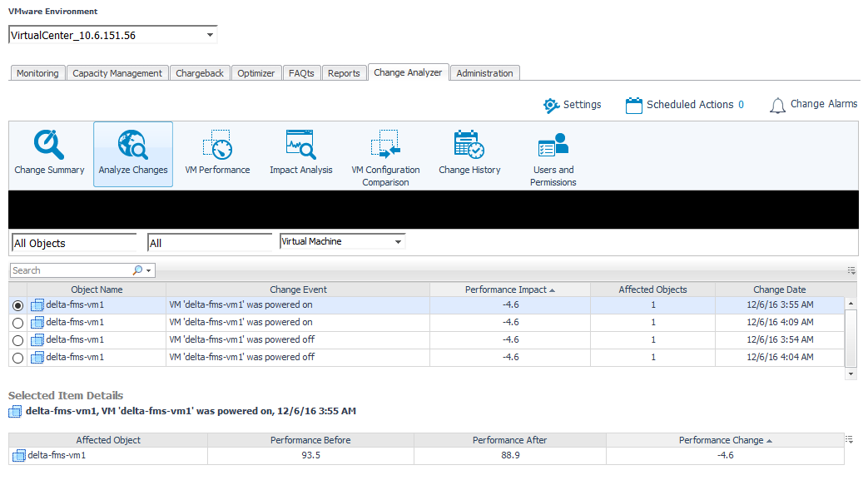Switch to the Optimizer tab
The image size is (868, 480).
coord(255,73)
